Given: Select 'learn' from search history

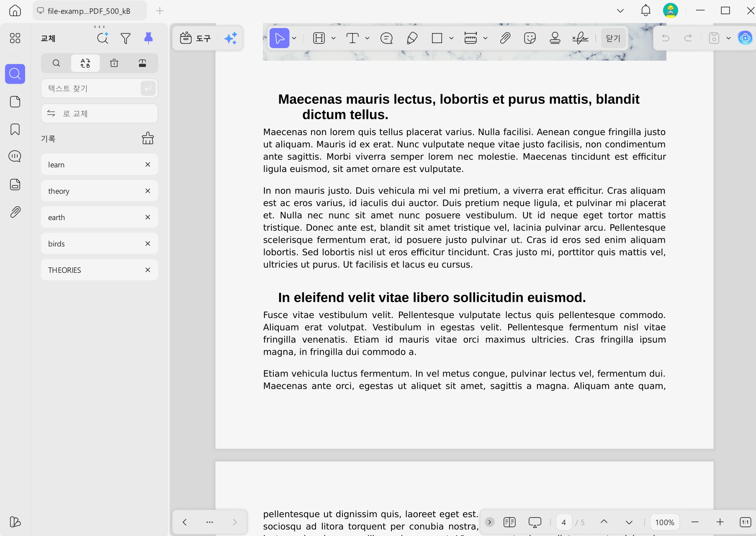Looking at the screenshot, I should coord(100,164).
